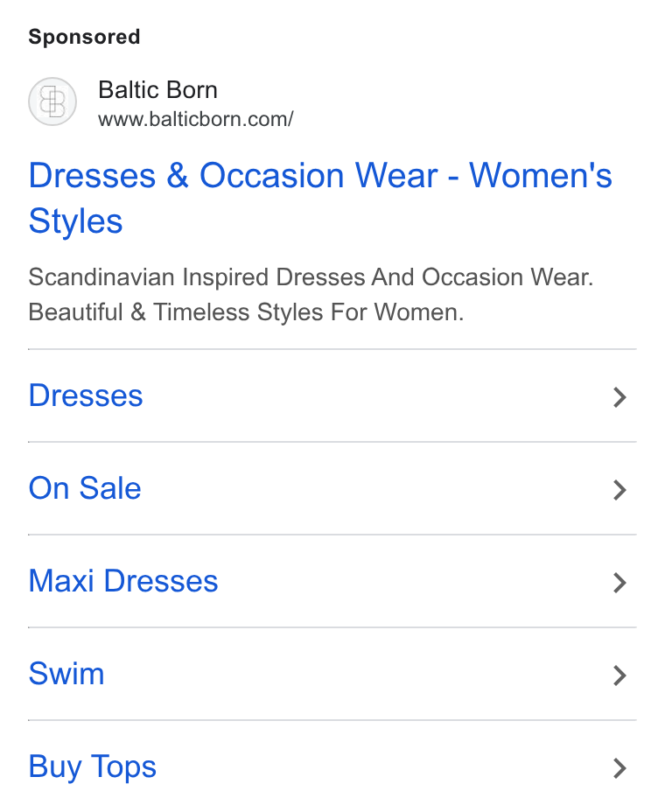
Task: Click the Women's text in the headline
Action: (541, 175)
